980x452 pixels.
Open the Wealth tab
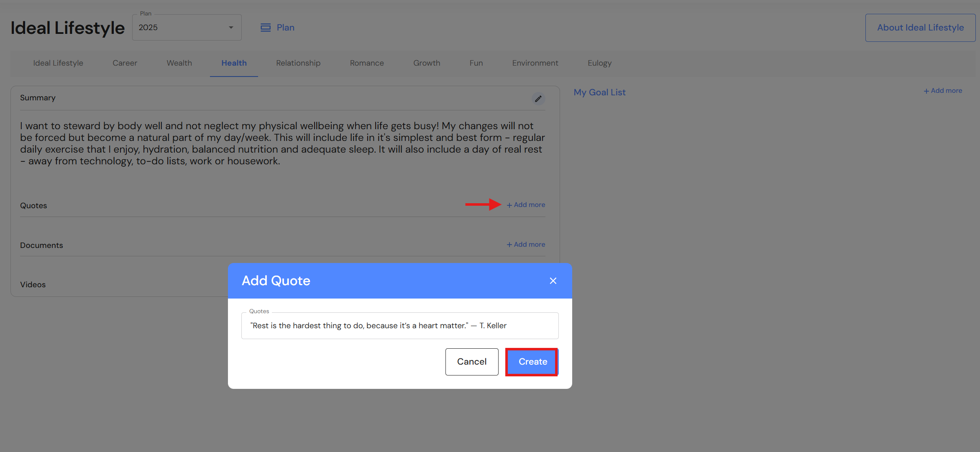coord(179,63)
